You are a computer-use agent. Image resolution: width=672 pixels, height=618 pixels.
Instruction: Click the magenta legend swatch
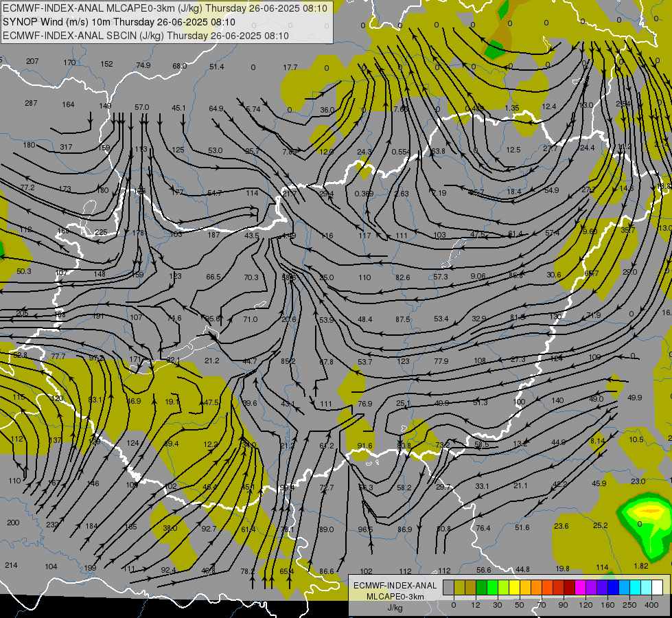(x=581, y=588)
